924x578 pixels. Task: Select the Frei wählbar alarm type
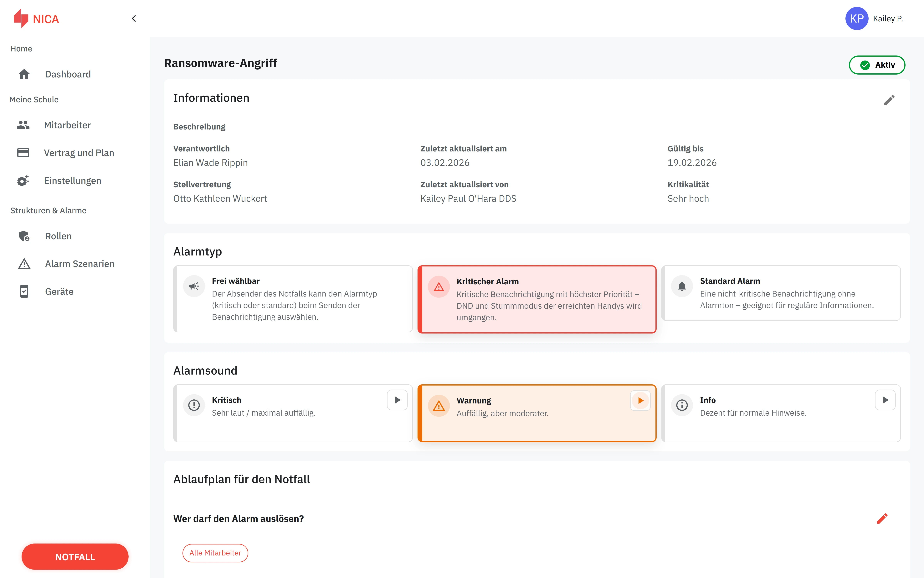293,299
